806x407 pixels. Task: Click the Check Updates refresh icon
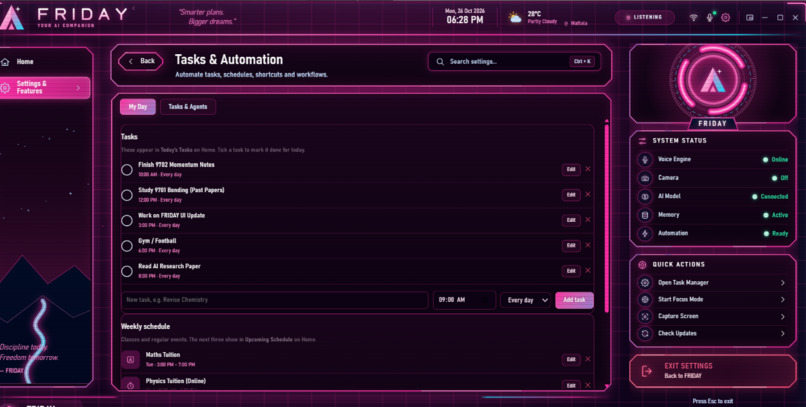[x=645, y=334]
